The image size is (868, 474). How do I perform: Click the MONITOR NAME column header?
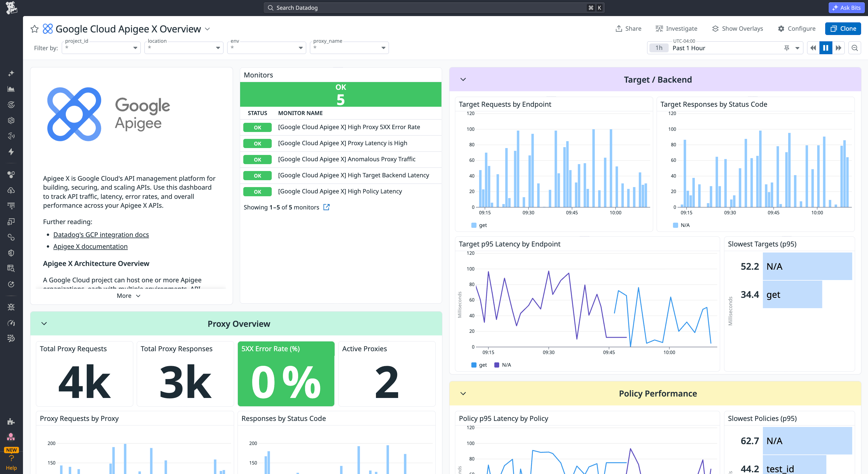(x=300, y=113)
